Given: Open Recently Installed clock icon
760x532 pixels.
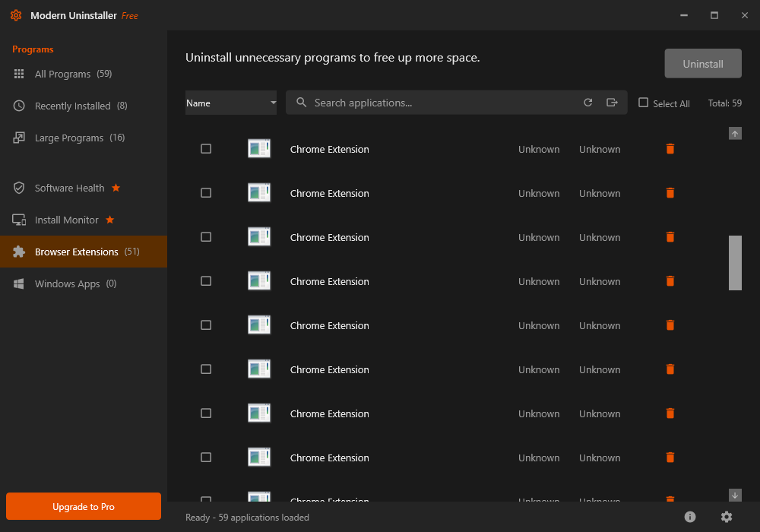Looking at the screenshot, I should (19, 106).
